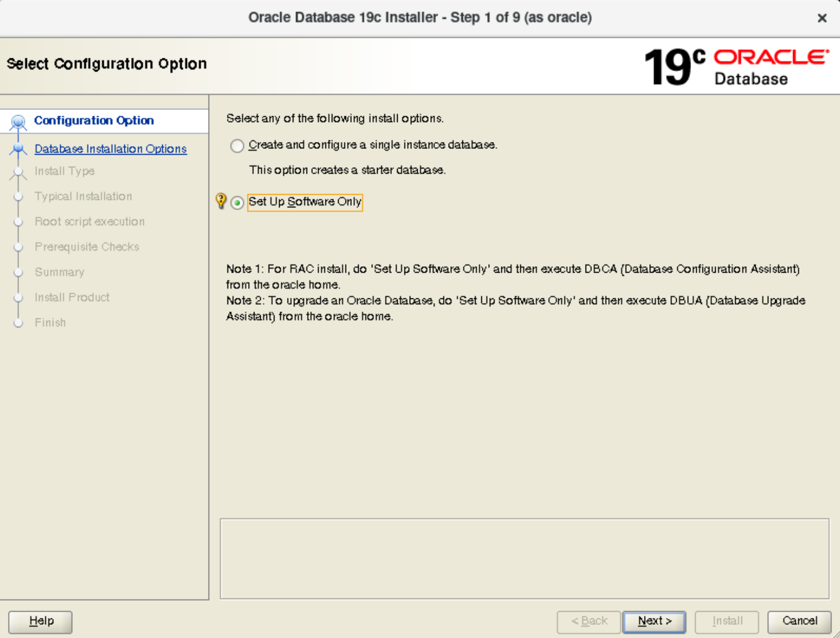Click the Configuration Option step in sidebar

pyautogui.click(x=94, y=121)
